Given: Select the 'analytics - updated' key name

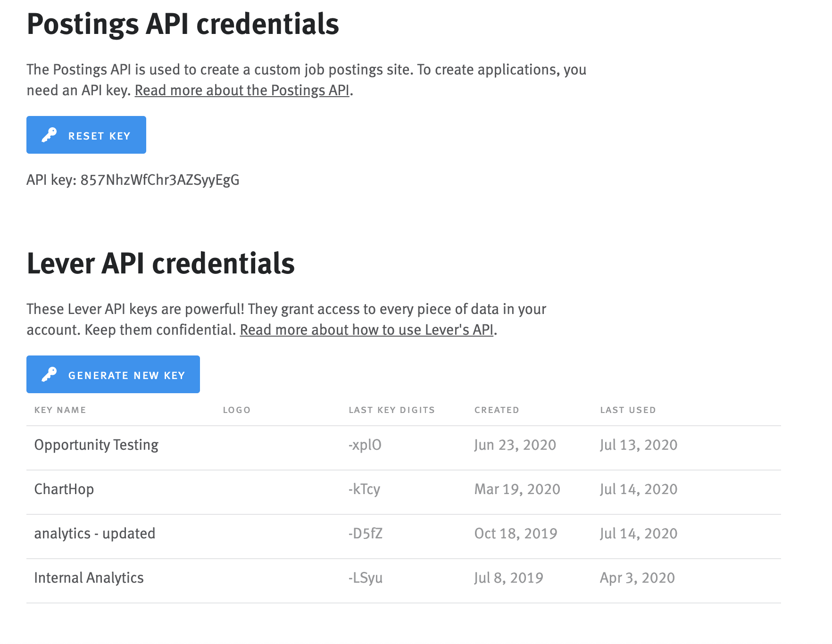Looking at the screenshot, I should pos(95,533).
